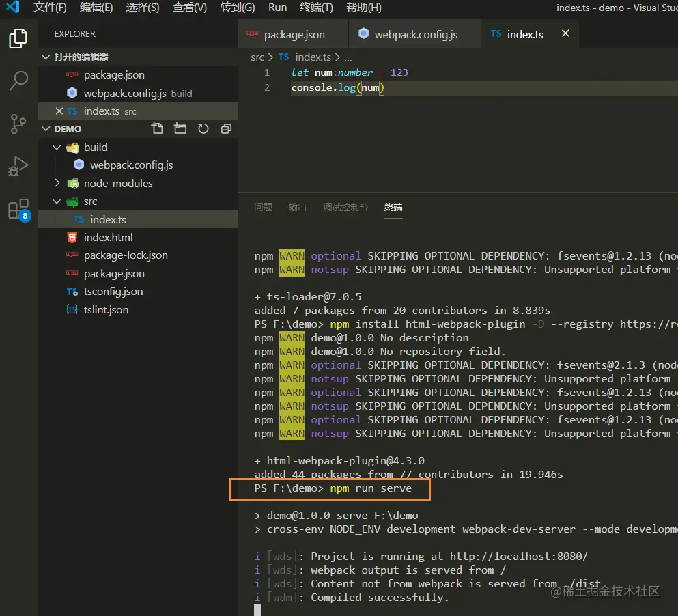Switch to the package.json editor tab

293,34
